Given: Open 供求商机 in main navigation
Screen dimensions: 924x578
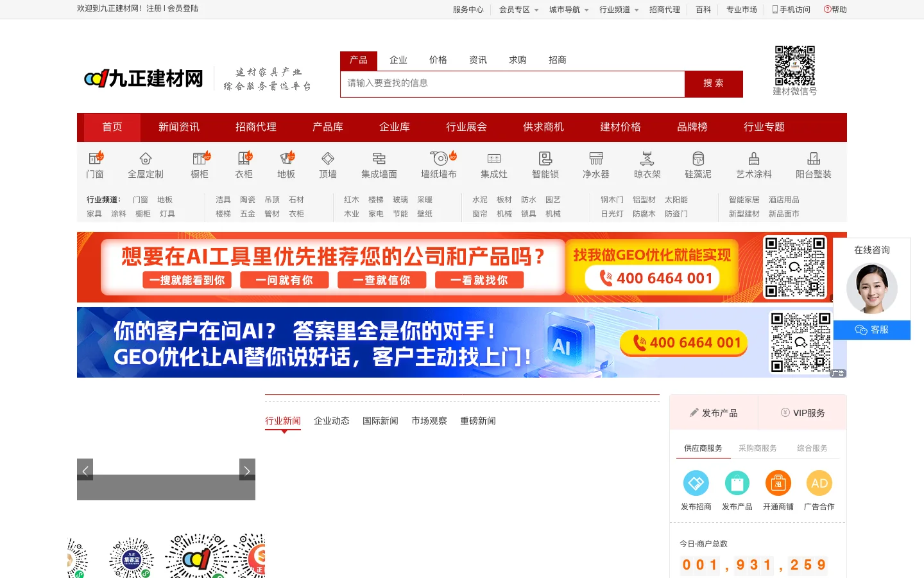Looking at the screenshot, I should coord(543,127).
